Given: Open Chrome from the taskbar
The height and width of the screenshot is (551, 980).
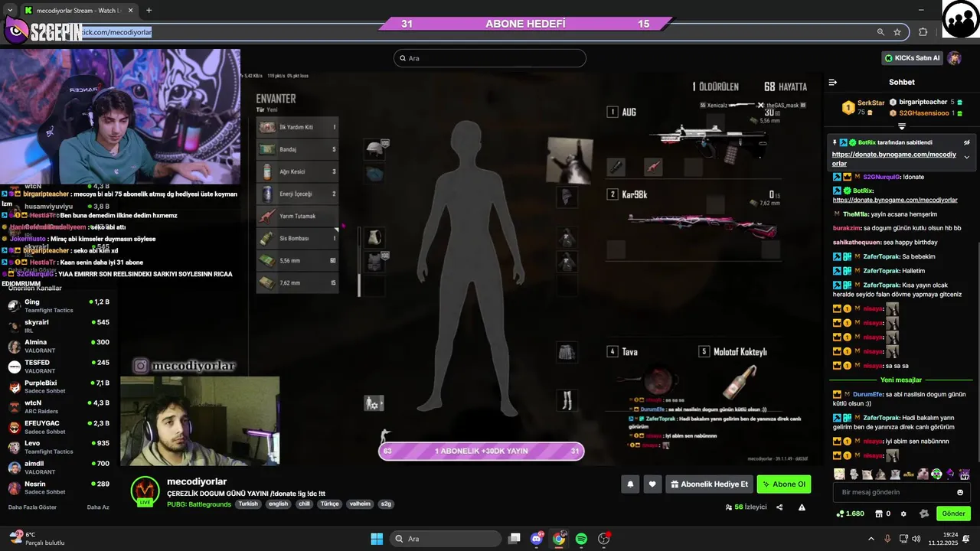Looking at the screenshot, I should 559,539.
